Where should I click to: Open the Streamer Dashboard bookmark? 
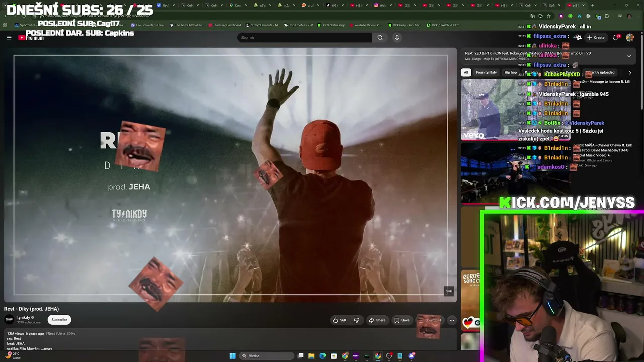224,25
